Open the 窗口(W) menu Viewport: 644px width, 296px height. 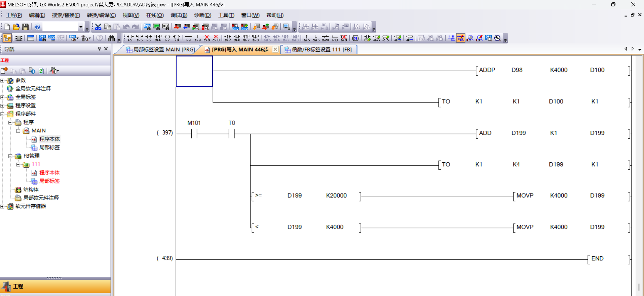pyautogui.click(x=250, y=15)
